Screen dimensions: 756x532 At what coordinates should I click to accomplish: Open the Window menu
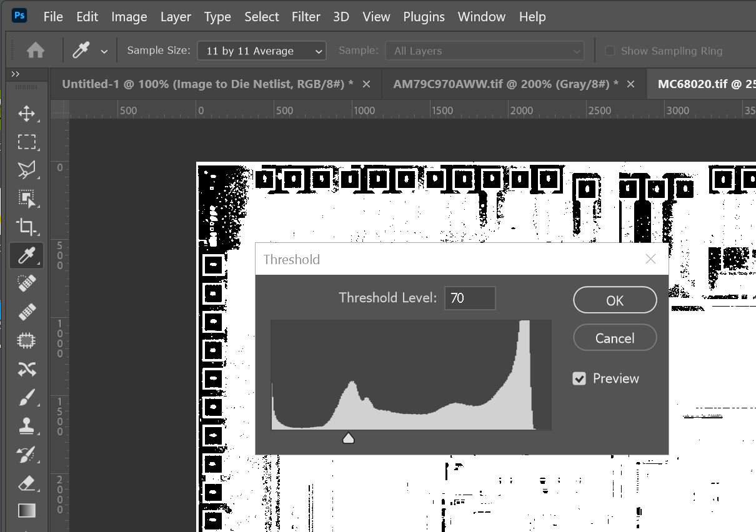(x=482, y=17)
